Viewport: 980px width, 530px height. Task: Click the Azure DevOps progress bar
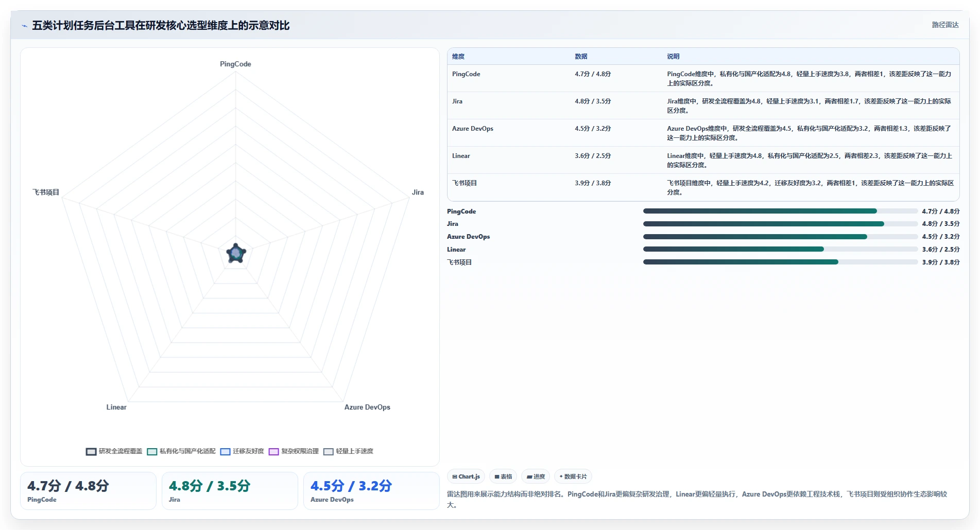780,237
